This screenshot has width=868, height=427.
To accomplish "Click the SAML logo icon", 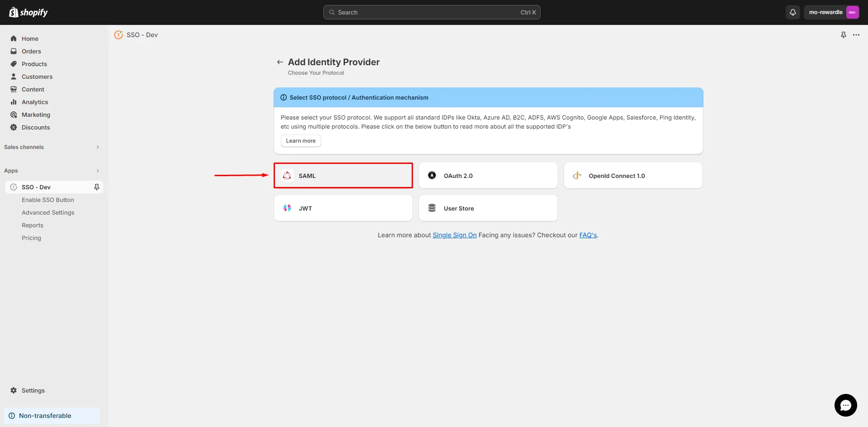I will pos(287,176).
